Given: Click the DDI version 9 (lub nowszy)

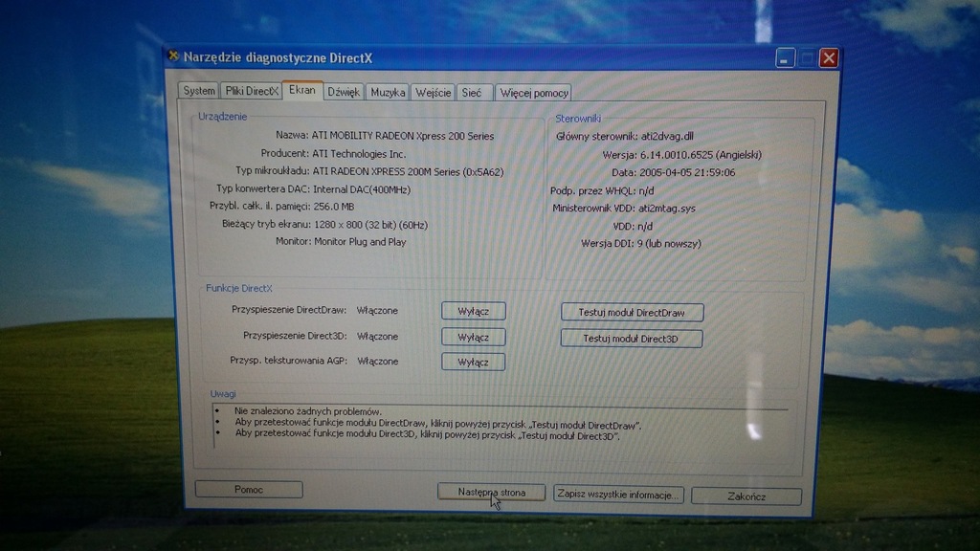Looking at the screenshot, I should pos(669,244).
